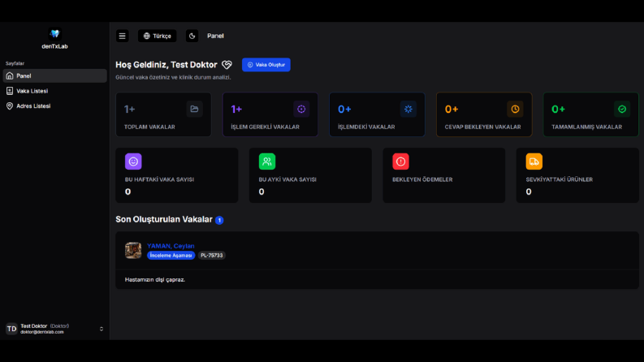The height and width of the screenshot is (362, 644).
Task: Click the green users icon for monthly cases
Action: [x=267, y=162]
